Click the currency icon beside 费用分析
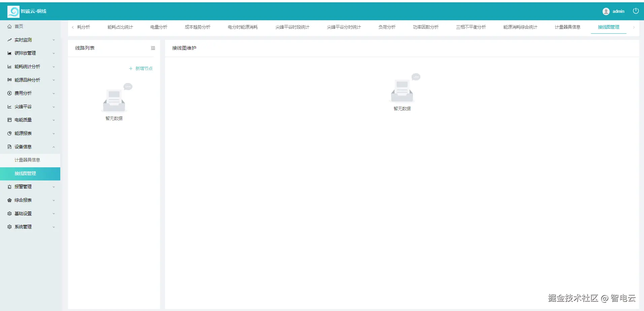Image resolution: width=644 pixels, height=311 pixels. [9, 93]
